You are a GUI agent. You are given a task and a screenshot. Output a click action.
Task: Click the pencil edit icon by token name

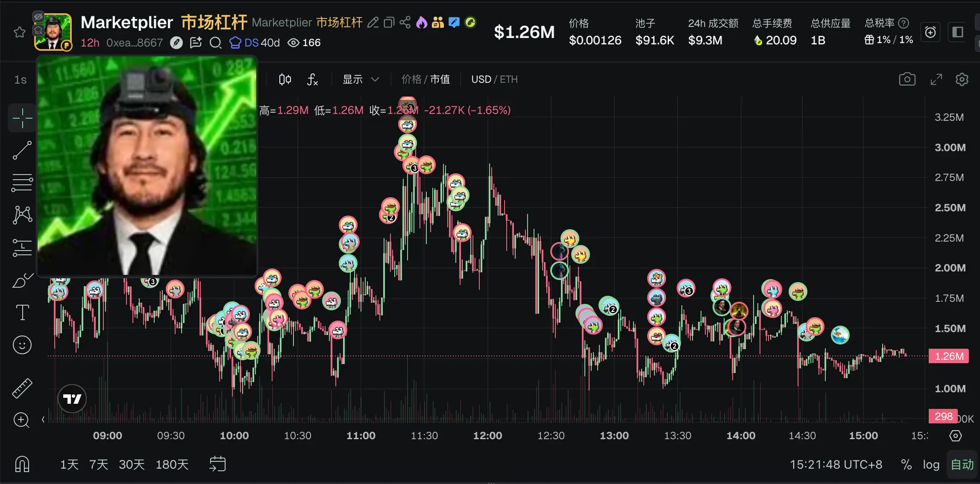pyautogui.click(x=373, y=23)
